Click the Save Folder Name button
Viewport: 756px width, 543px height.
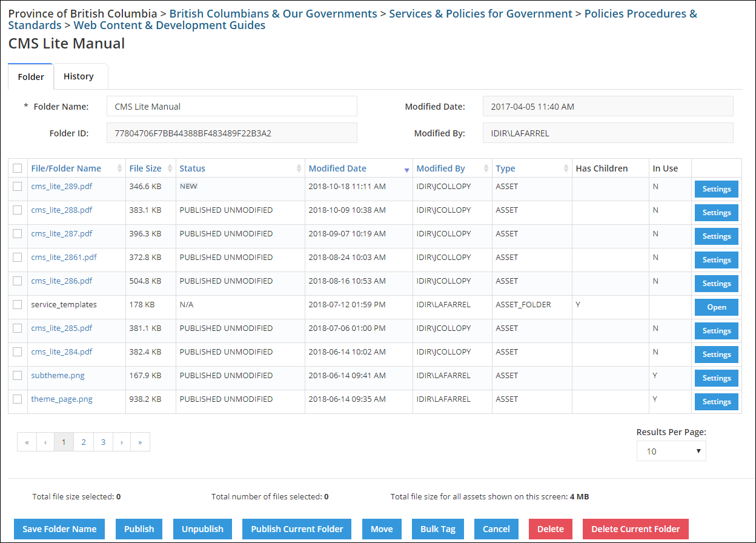59,529
